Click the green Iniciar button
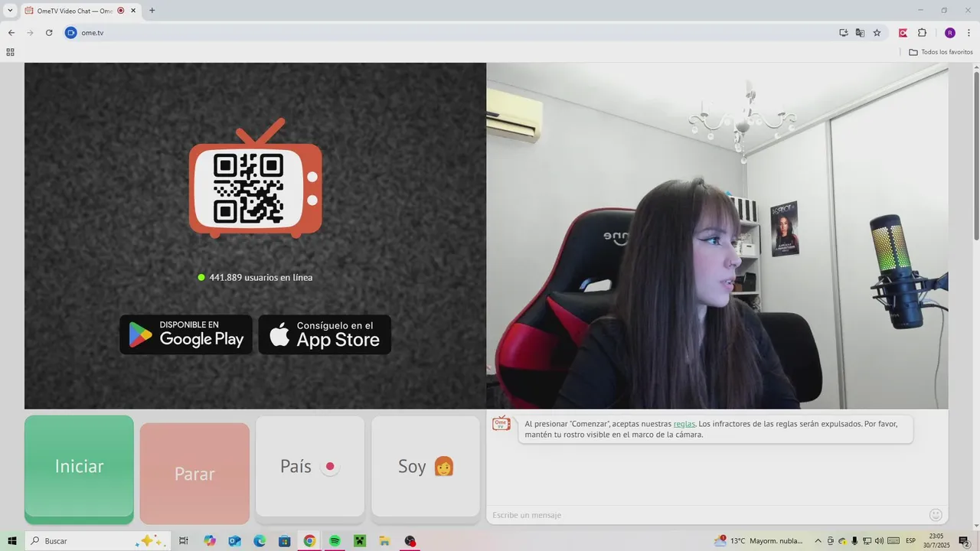This screenshot has height=551, width=980. (79, 468)
